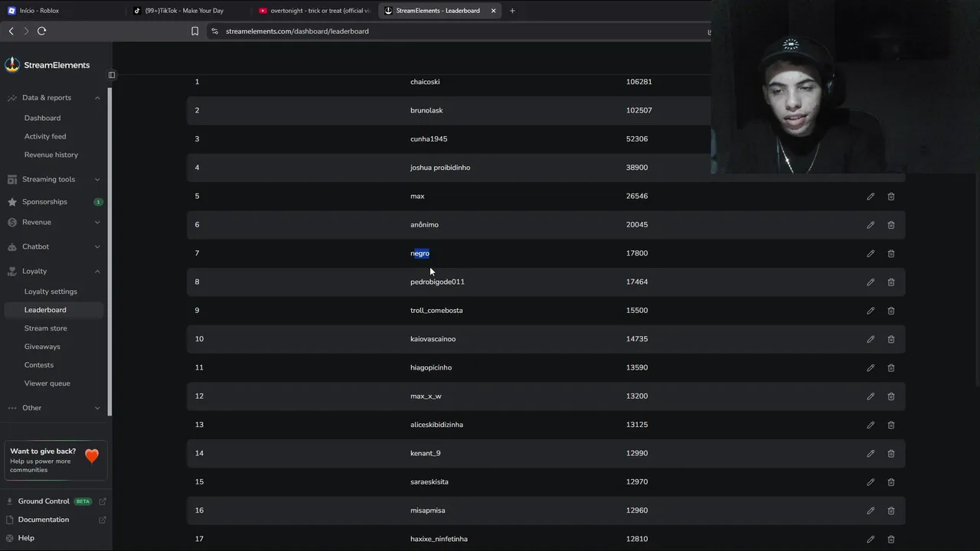Open Viewer queue

[47, 383]
